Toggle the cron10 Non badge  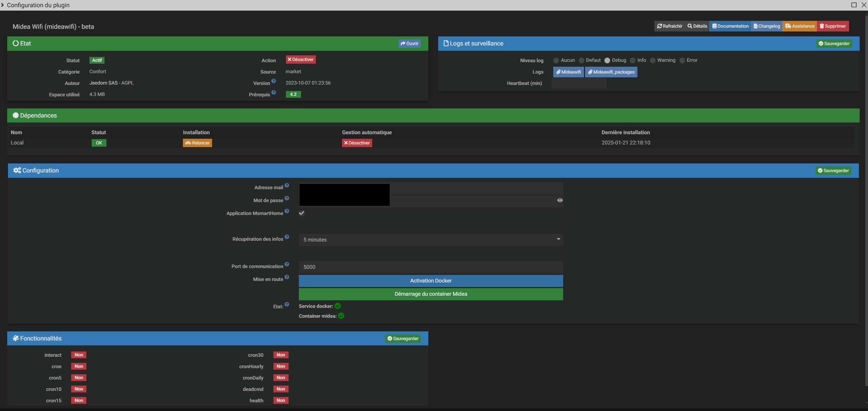point(79,389)
